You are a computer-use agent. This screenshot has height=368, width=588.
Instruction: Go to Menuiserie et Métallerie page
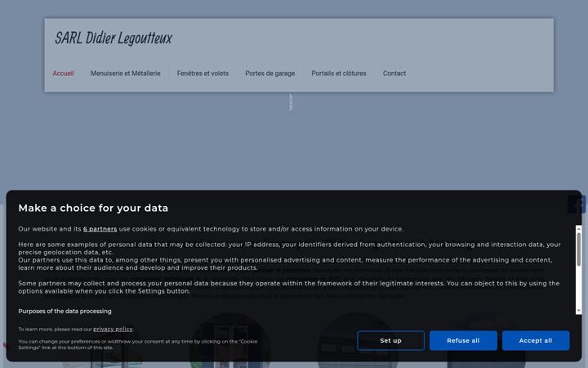125,74
